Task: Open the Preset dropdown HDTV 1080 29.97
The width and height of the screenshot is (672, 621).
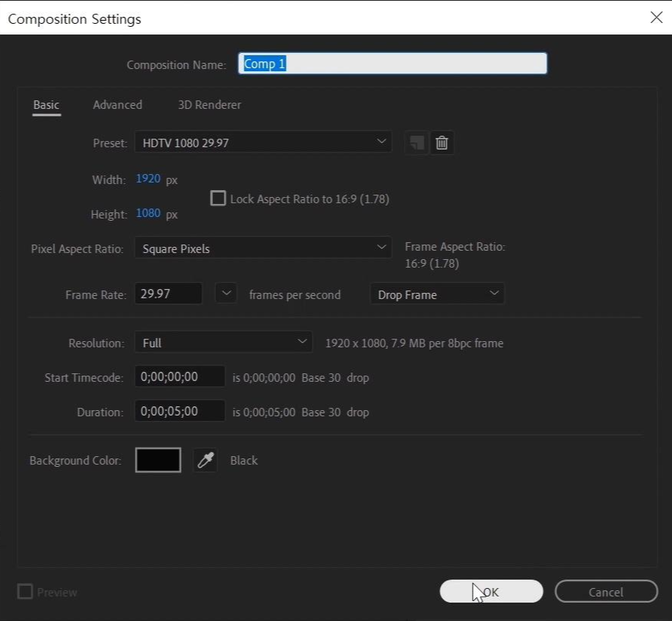Action: (263, 142)
